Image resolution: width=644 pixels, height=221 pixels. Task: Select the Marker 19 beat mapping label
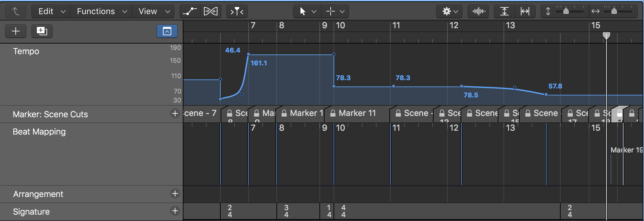[627, 150]
